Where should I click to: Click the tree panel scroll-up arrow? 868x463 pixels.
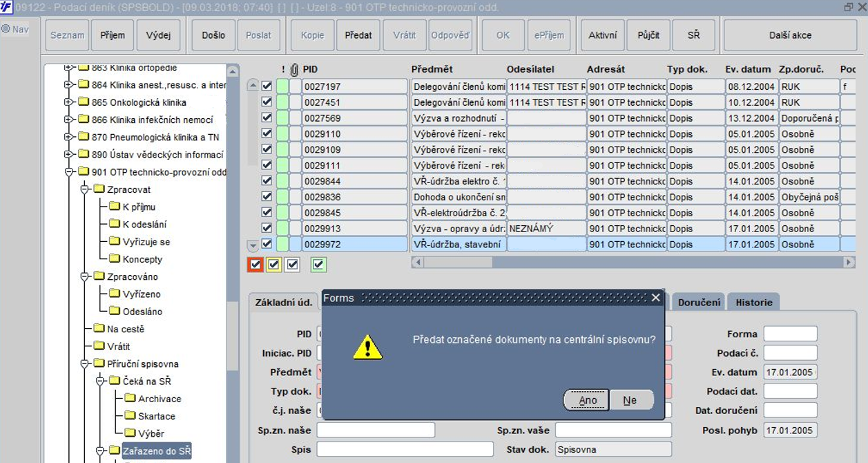coord(233,70)
